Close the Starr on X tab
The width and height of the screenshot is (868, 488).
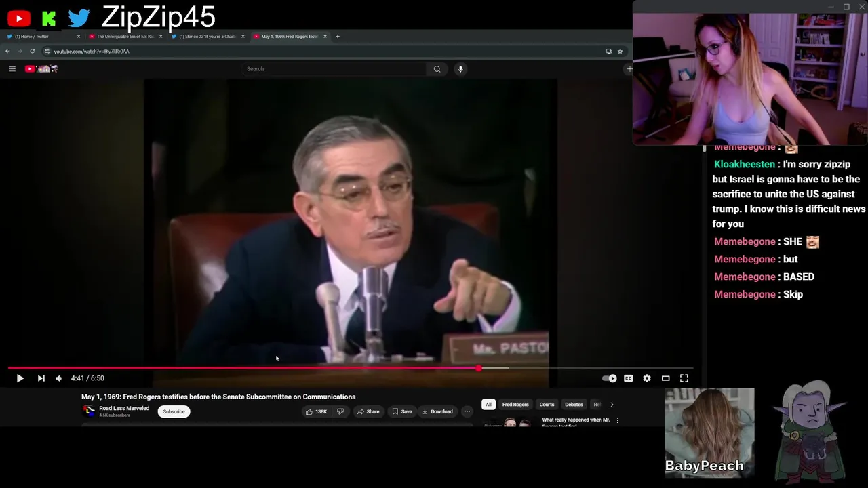243,36
